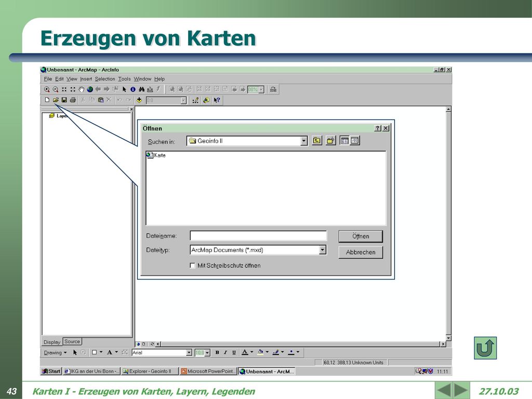Open the font size dropdown

(207, 353)
